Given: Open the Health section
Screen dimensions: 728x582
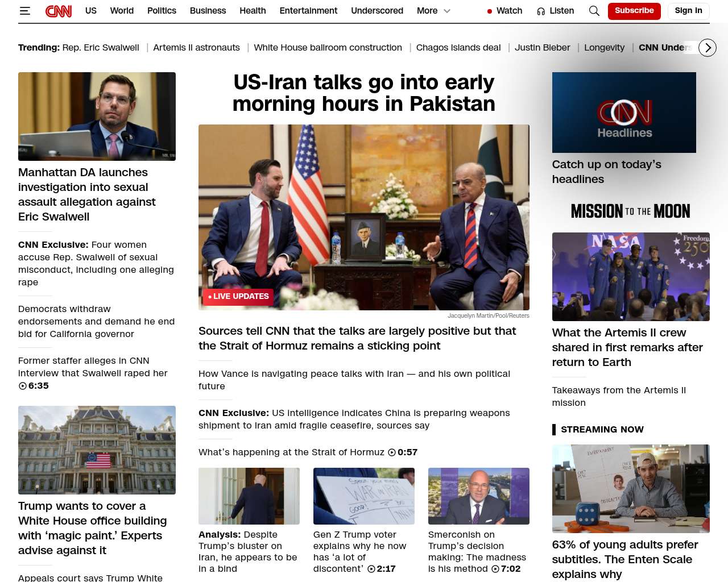Looking at the screenshot, I should 253,11.
